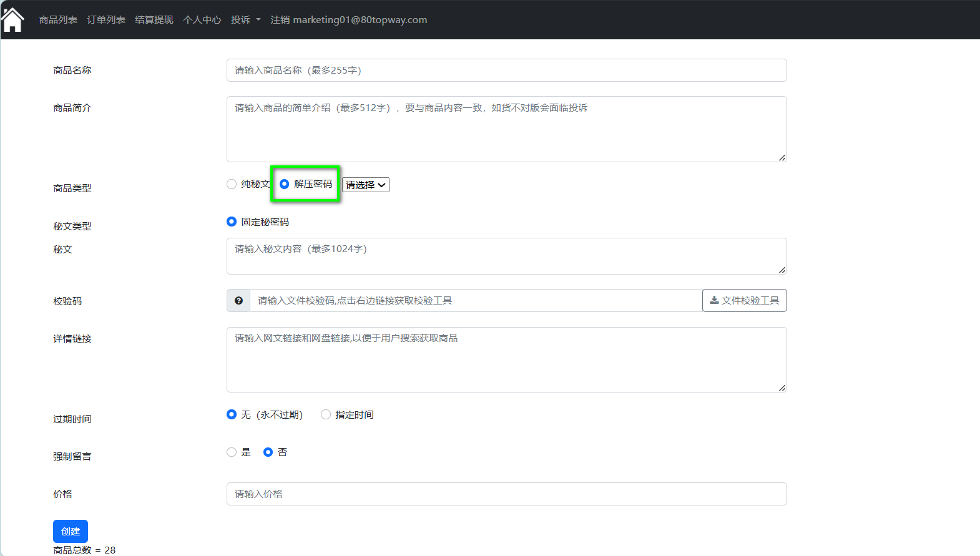Viewport: 980px width, 556px height.
Task: Click the question mark help icon
Action: (x=238, y=301)
